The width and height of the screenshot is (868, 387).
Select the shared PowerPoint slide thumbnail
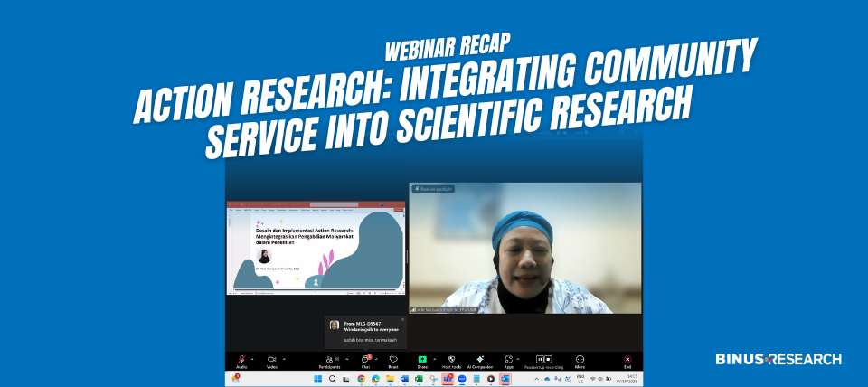coord(316,248)
